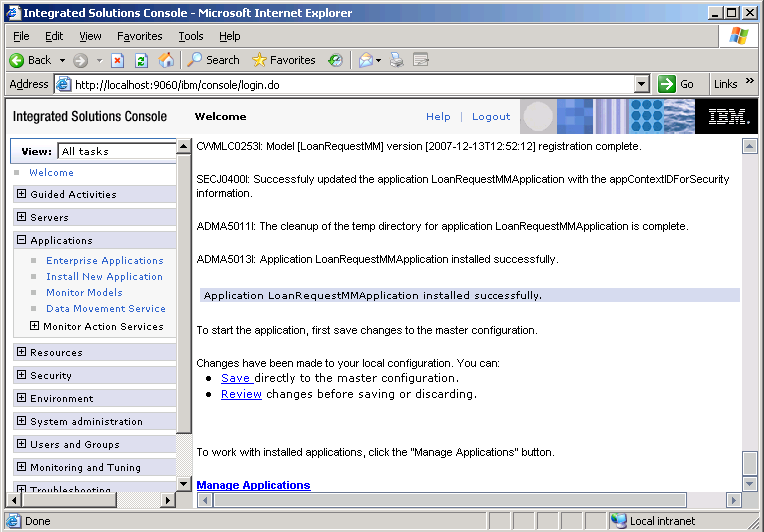Viewport: 764px width, 532px height.
Task: Click the Mail envelope icon
Action: coord(366,60)
